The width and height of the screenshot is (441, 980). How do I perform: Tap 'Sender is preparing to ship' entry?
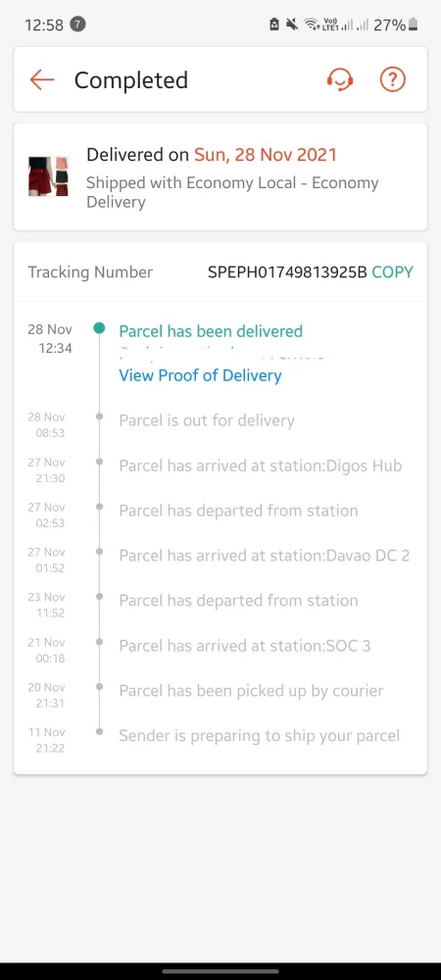[x=260, y=736]
